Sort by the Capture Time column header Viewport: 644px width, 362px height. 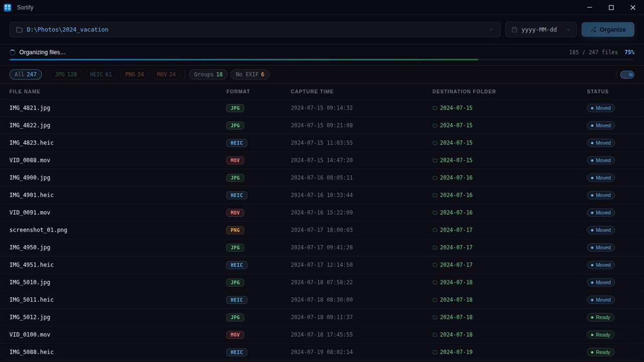point(312,92)
